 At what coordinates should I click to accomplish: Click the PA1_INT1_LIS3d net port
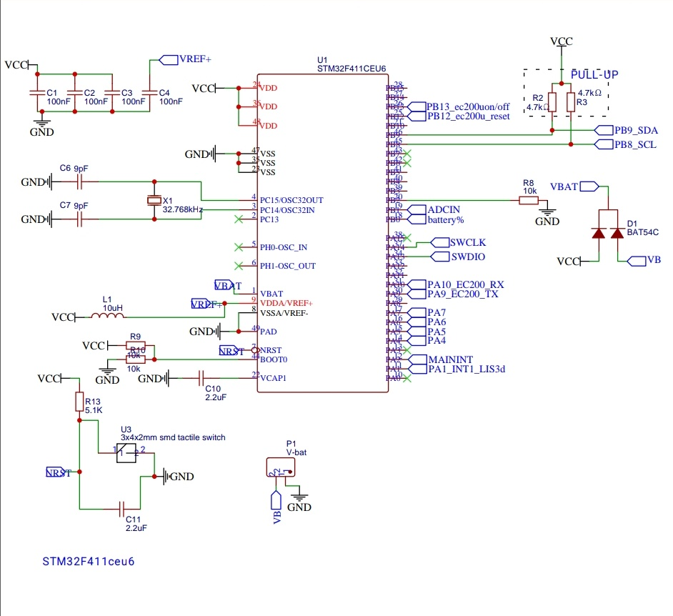click(x=455, y=369)
